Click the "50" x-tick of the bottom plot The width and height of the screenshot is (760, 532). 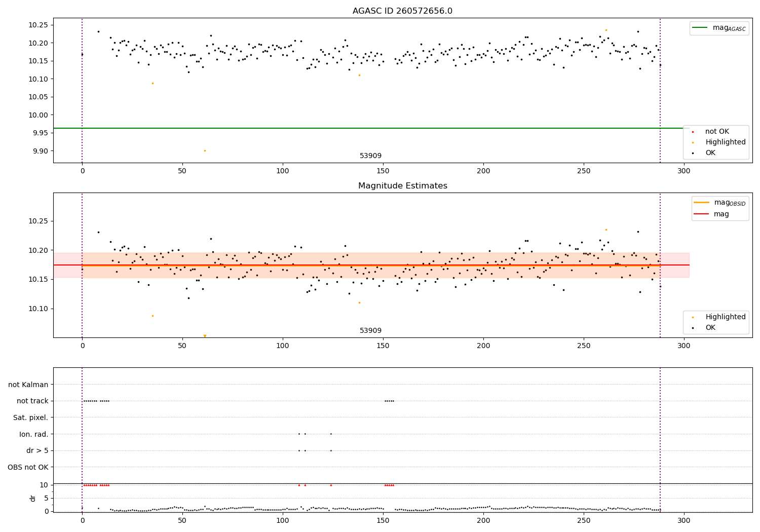point(182,520)
